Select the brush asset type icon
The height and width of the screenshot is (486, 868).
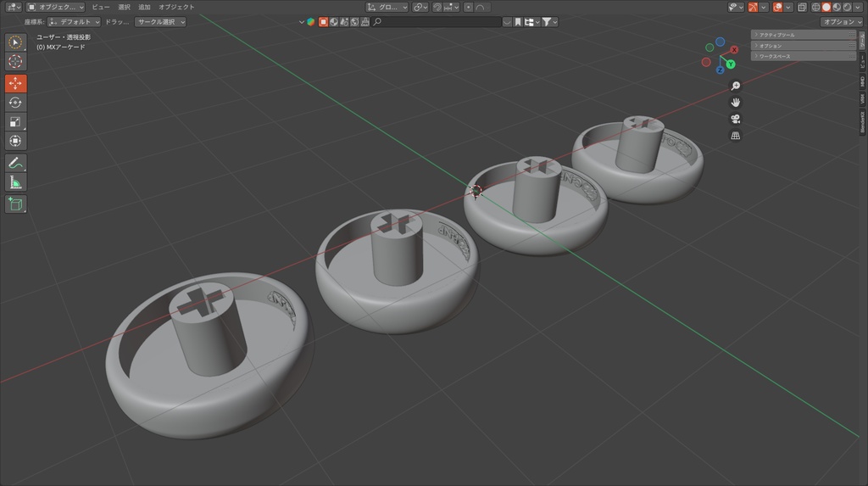[x=364, y=21]
